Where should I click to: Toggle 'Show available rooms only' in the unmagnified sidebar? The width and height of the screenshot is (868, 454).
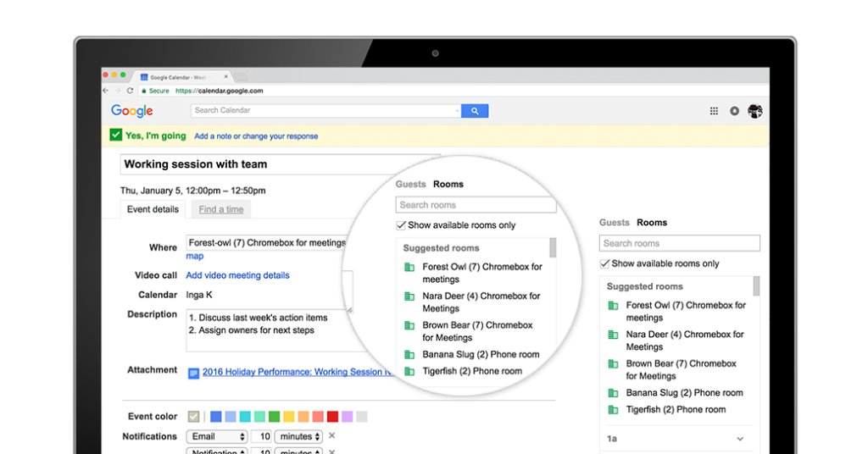pos(605,263)
